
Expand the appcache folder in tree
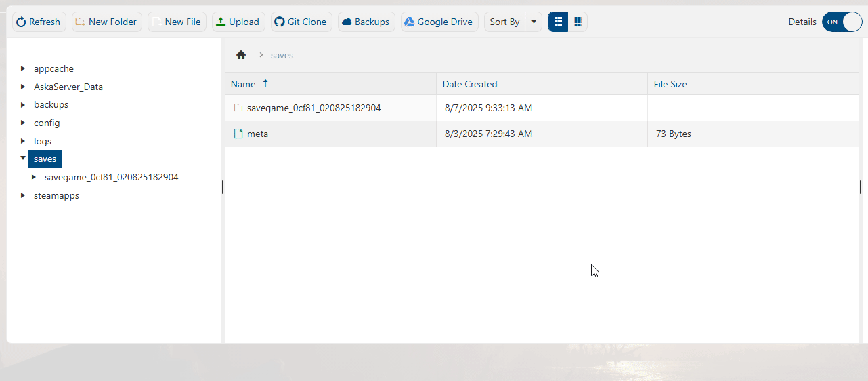[x=23, y=68]
